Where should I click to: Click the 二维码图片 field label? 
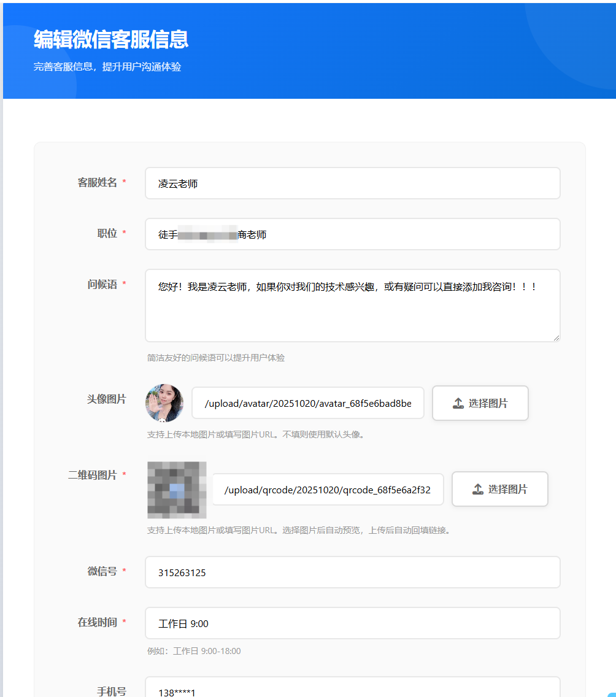[92, 475]
